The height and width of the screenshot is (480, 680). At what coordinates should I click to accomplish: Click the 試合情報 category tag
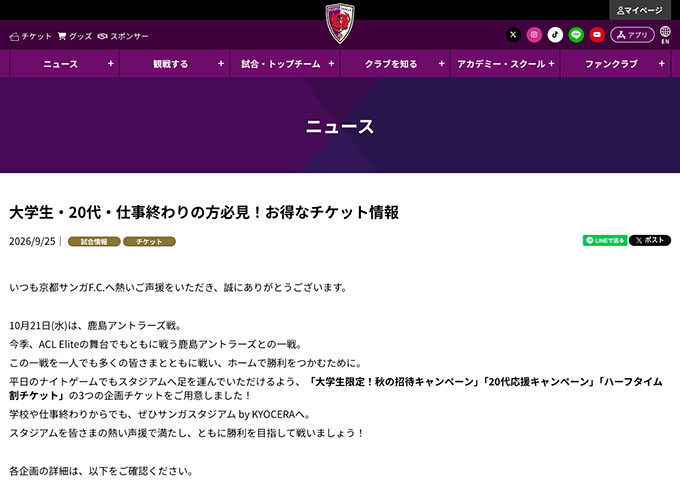click(94, 242)
